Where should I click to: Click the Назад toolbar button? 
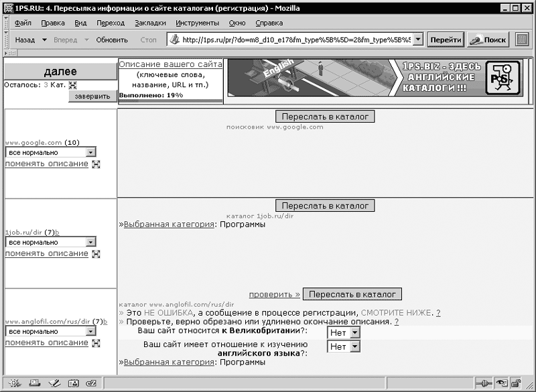click(x=25, y=40)
